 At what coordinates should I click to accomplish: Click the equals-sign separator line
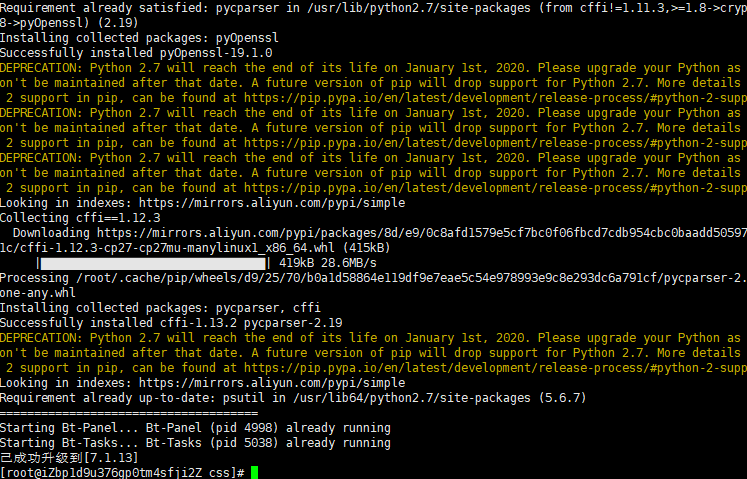click(129, 413)
